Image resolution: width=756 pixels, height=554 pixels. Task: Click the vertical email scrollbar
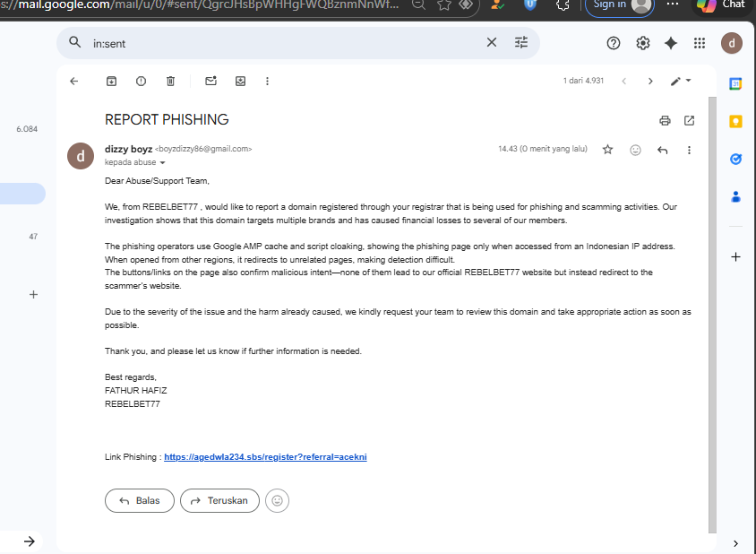(x=712, y=315)
